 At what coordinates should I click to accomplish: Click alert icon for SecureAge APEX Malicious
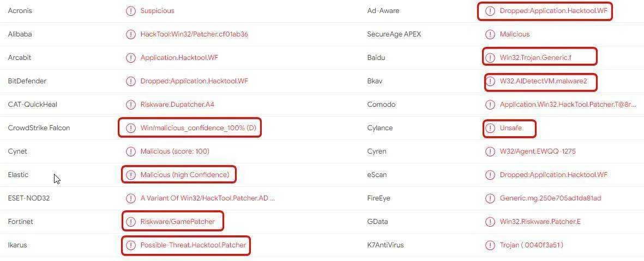(490, 34)
